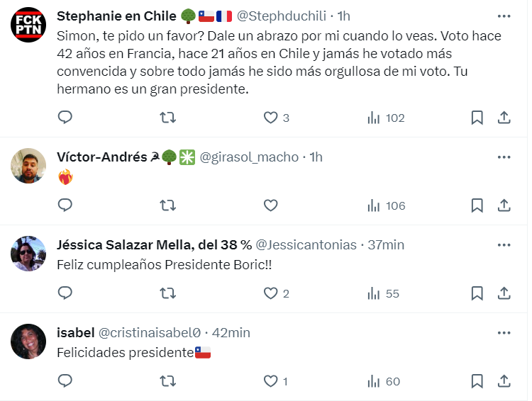
Task: Retweet Jéssica Salazar Mella's birthday message
Action: 168,293
